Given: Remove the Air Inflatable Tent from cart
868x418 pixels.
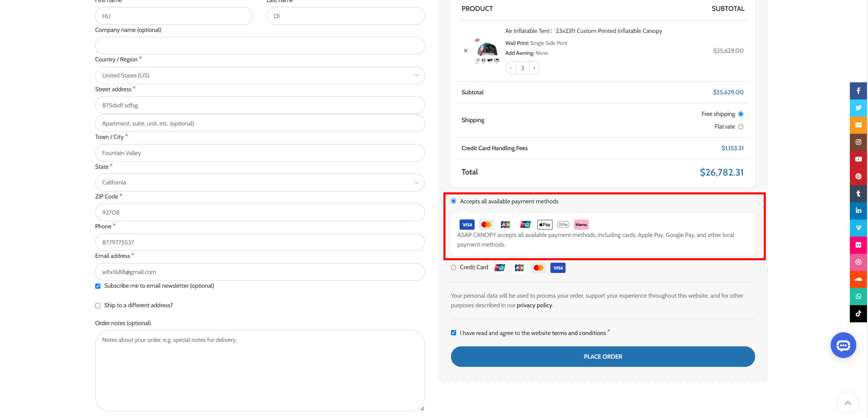Looking at the screenshot, I should click(x=466, y=50).
